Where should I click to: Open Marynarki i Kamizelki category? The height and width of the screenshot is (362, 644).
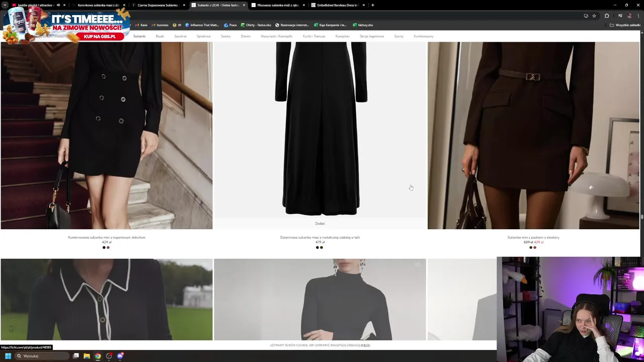point(277,36)
